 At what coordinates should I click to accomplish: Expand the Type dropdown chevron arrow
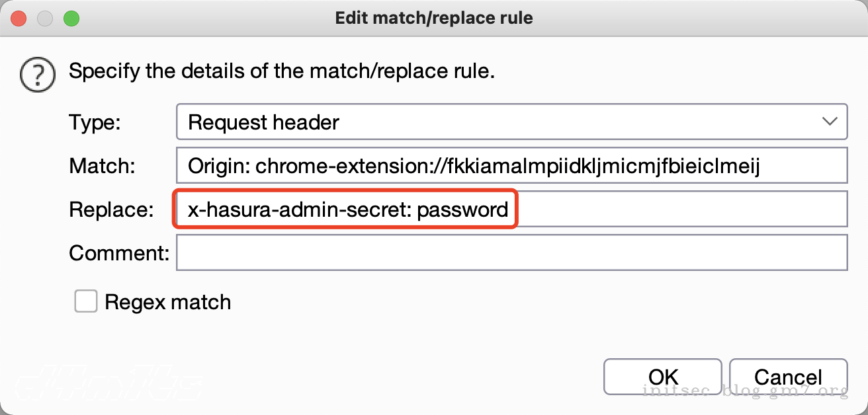coord(828,122)
